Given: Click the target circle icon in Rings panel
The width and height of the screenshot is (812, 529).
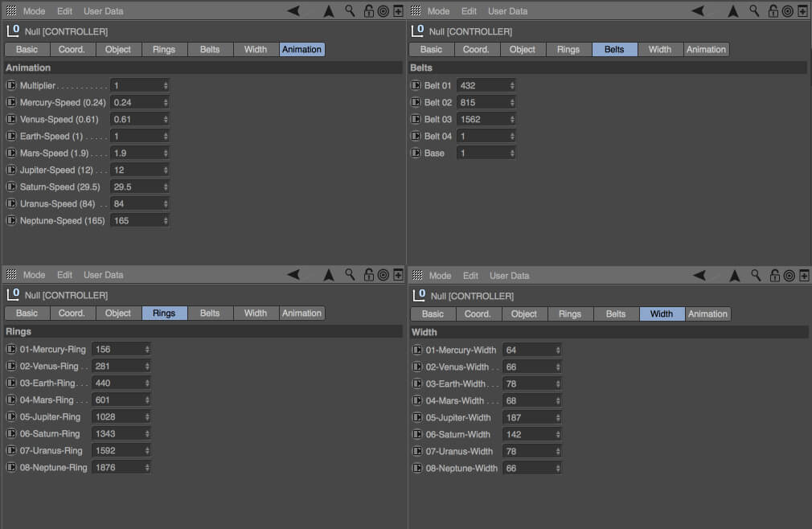Looking at the screenshot, I should coord(383,276).
